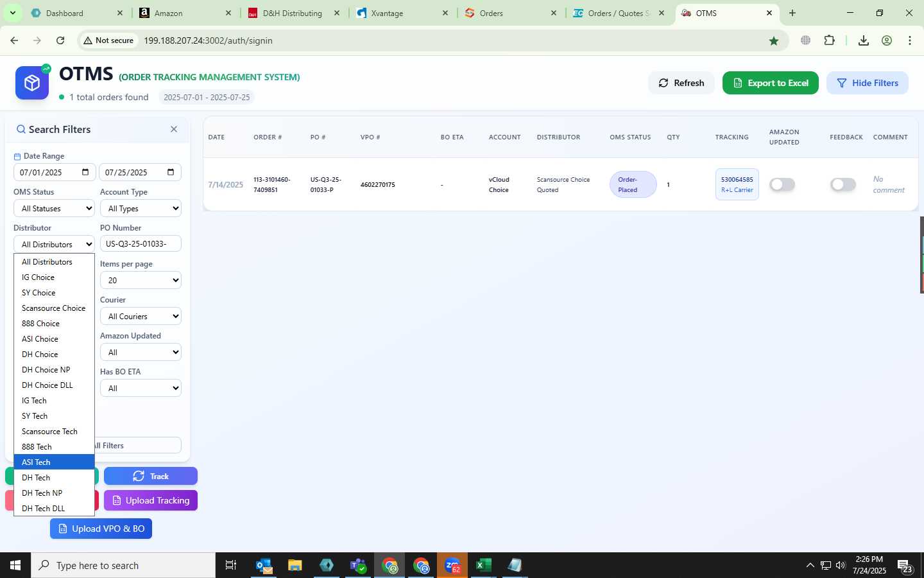Open Items per page dropdown
The height and width of the screenshot is (578, 924).
(141, 280)
